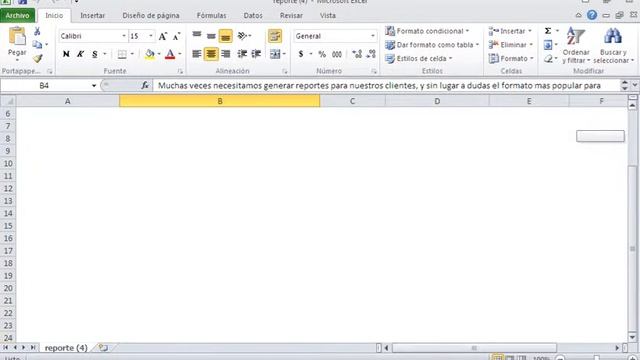The width and height of the screenshot is (640, 360).
Task: Apply percent style format
Action: [x=322, y=54]
